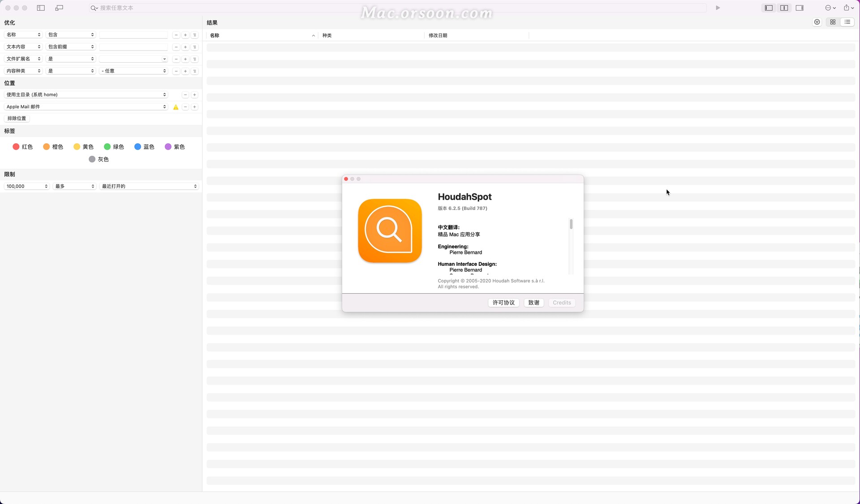Switch results to list view
This screenshot has height=504, width=860.
tap(847, 22)
